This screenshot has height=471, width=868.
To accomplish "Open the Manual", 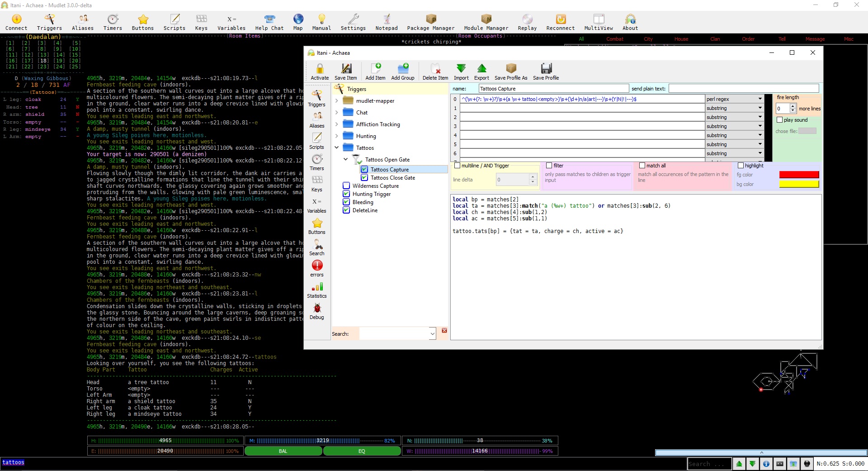I will (321, 22).
